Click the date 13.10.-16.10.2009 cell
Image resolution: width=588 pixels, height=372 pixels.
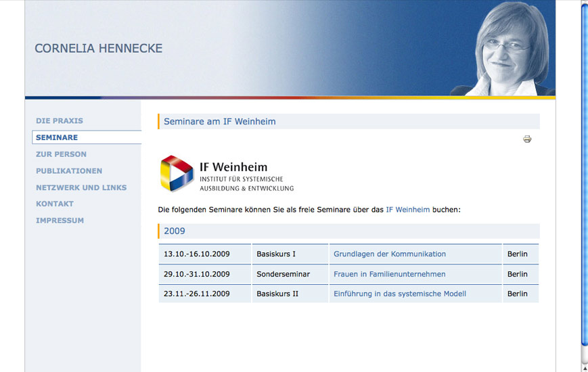click(x=205, y=254)
